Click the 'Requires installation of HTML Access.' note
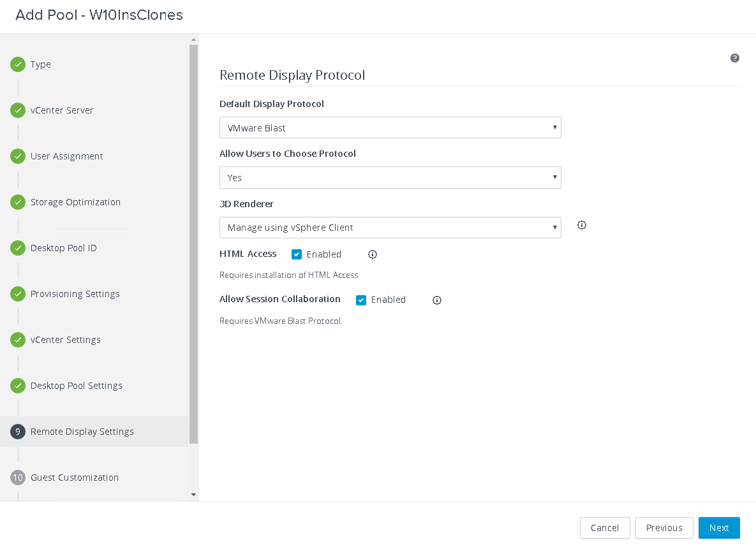The height and width of the screenshot is (547, 756). pos(289,275)
